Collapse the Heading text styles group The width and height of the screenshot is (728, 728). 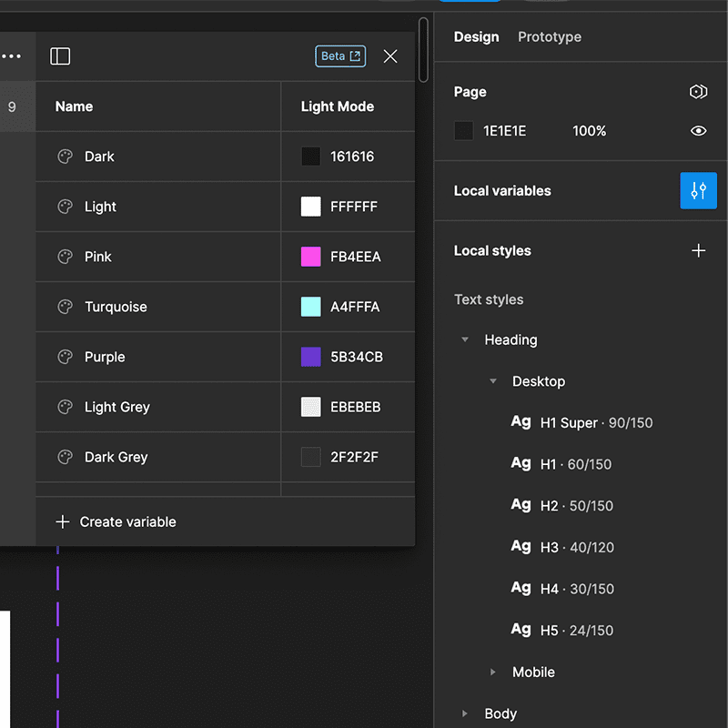point(466,339)
